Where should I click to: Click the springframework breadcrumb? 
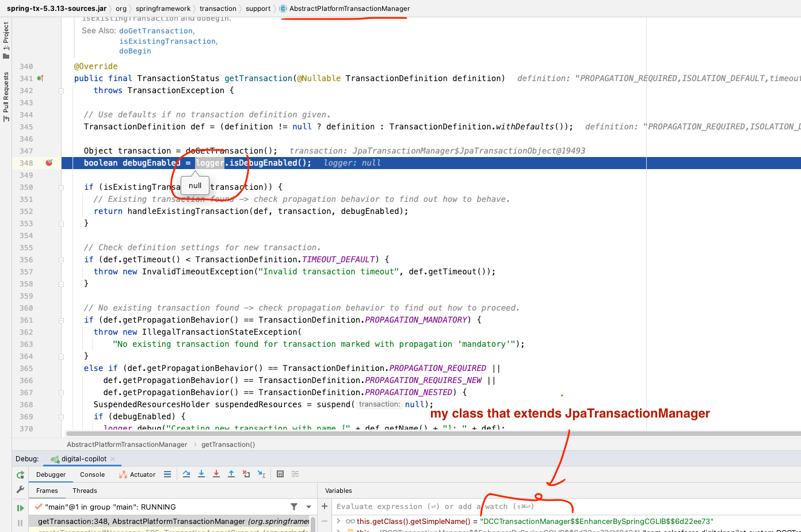tap(163, 9)
